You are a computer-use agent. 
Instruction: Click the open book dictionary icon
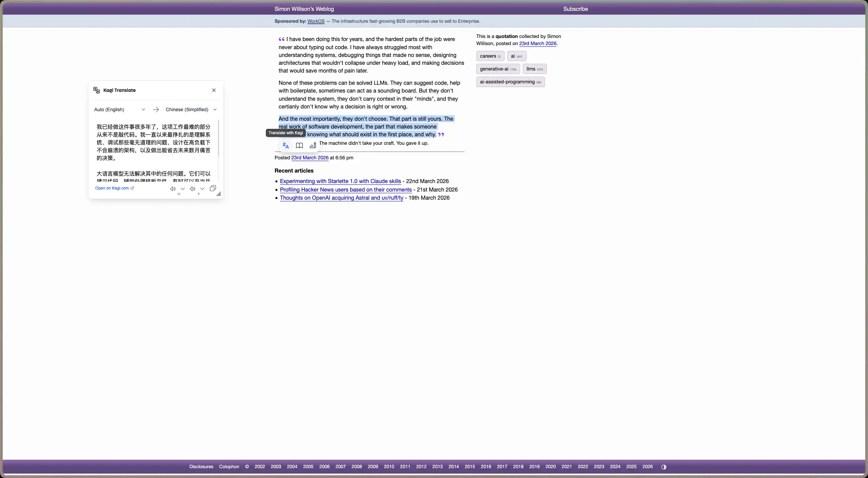pos(299,145)
